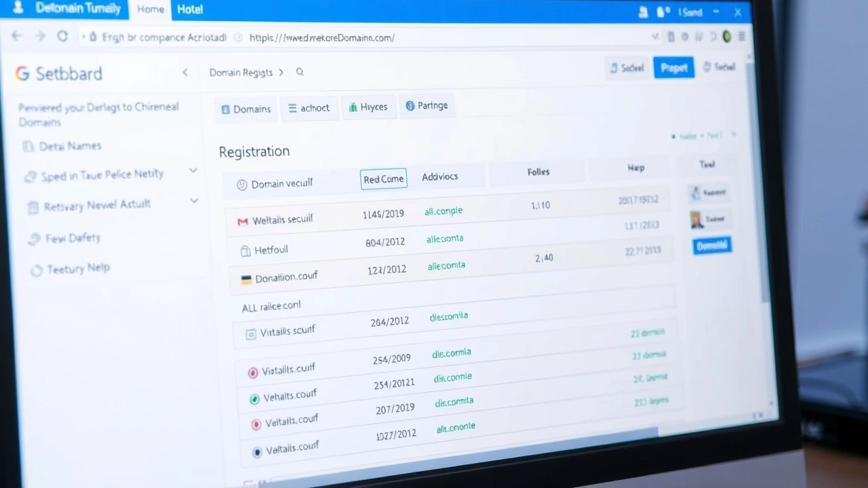The height and width of the screenshot is (488, 868).
Task: Click the search magnifier beside Domain Regigts
Action: click(x=300, y=72)
